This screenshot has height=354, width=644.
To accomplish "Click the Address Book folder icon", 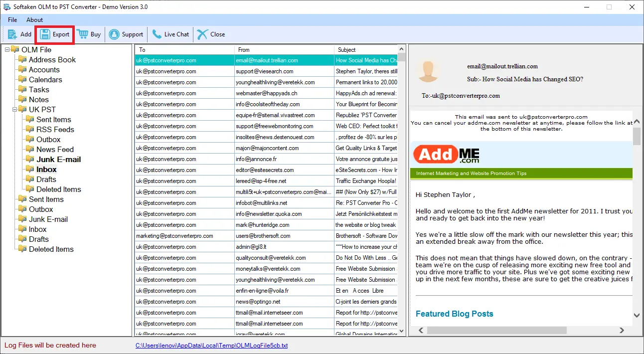I will (x=22, y=60).
